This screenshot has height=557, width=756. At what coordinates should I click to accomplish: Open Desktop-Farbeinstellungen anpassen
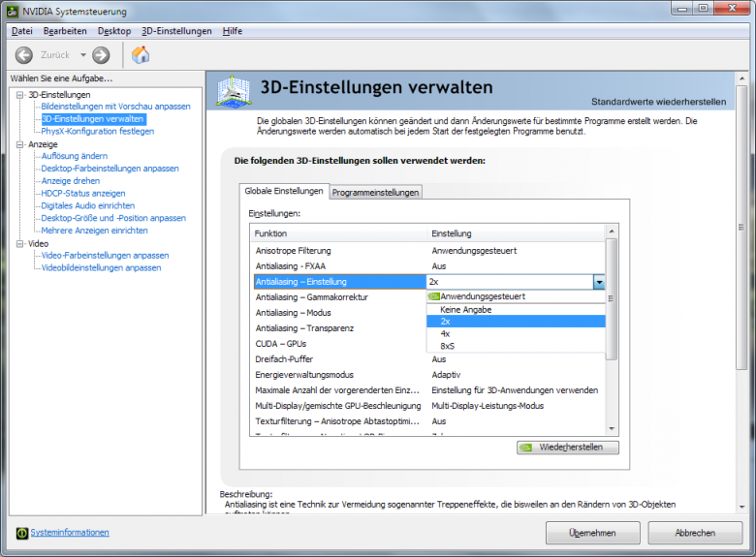(110, 169)
